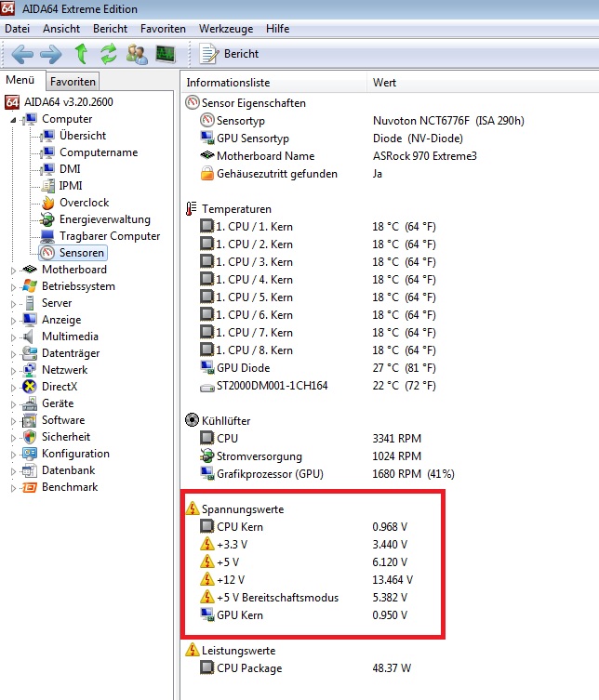
Task: Click the Tragbarer Computer laptop icon
Action: click(x=47, y=236)
